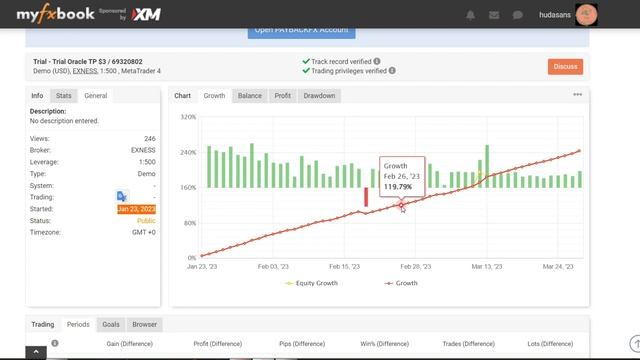The width and height of the screenshot is (640, 360).
Task: Click the Leverage value 1:500
Action: (147, 162)
